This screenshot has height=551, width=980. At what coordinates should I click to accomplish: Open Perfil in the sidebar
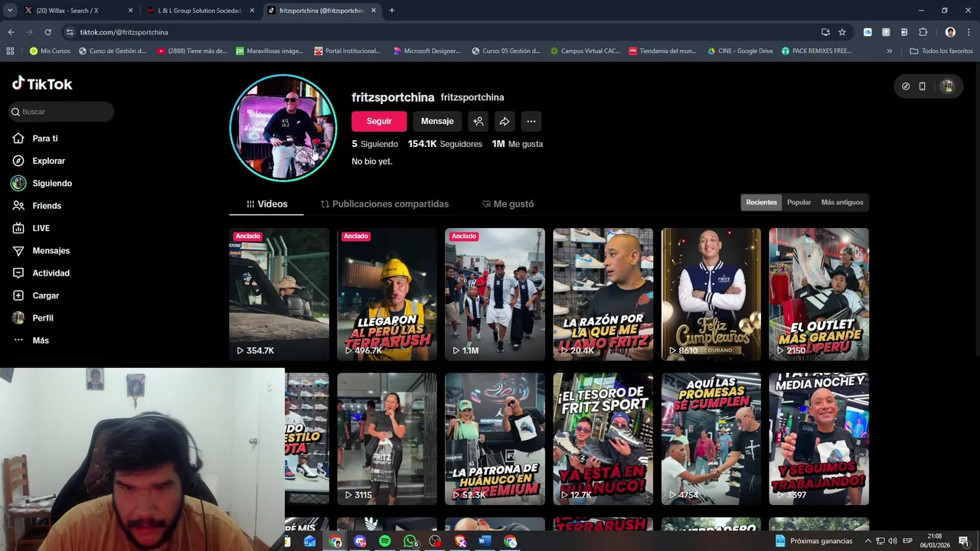tap(33, 318)
